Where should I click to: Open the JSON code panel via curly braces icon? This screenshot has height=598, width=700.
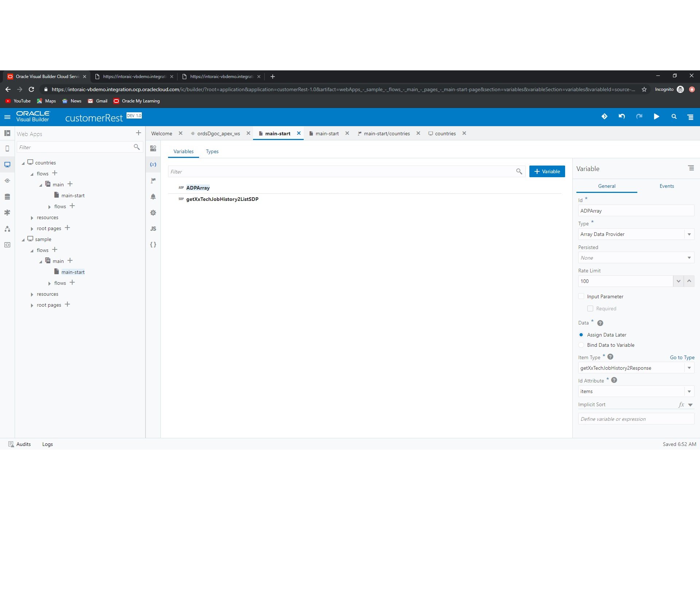153,245
